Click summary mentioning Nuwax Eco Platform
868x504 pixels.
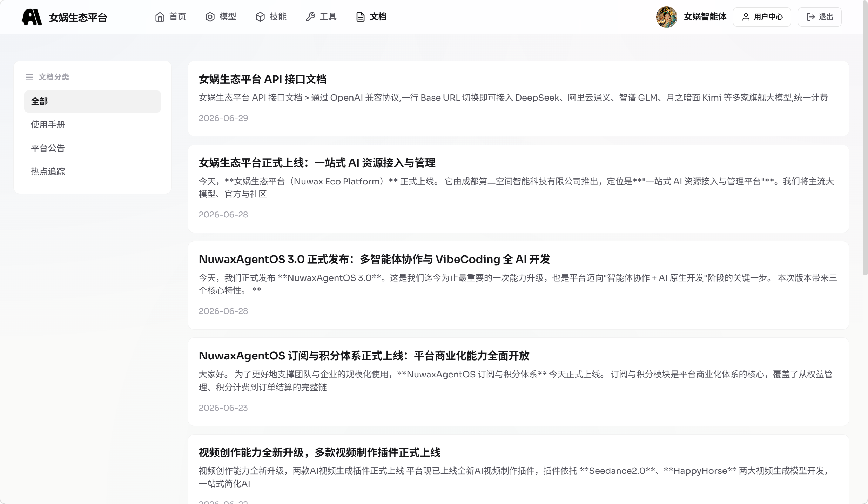[516, 188]
